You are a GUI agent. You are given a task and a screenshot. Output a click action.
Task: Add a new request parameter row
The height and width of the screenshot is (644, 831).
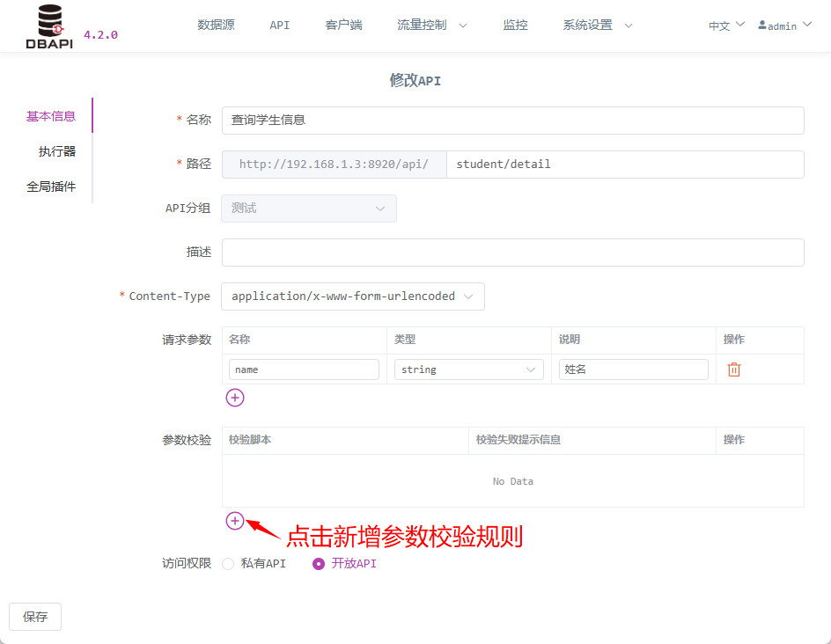pyautogui.click(x=235, y=398)
